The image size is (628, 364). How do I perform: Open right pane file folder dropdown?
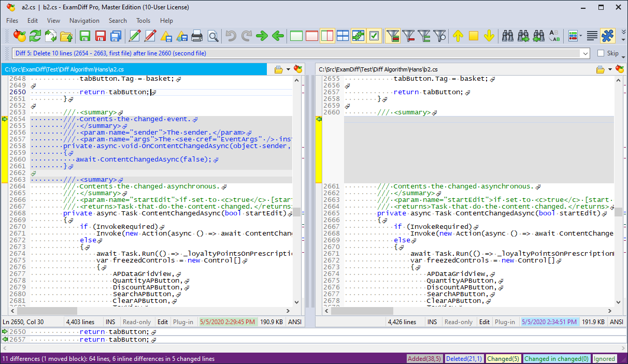(x=601, y=69)
